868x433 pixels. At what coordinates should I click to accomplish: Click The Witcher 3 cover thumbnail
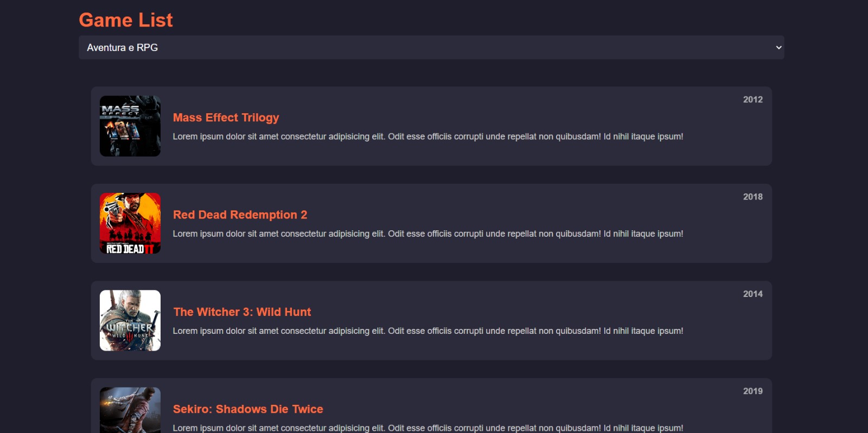click(x=130, y=320)
